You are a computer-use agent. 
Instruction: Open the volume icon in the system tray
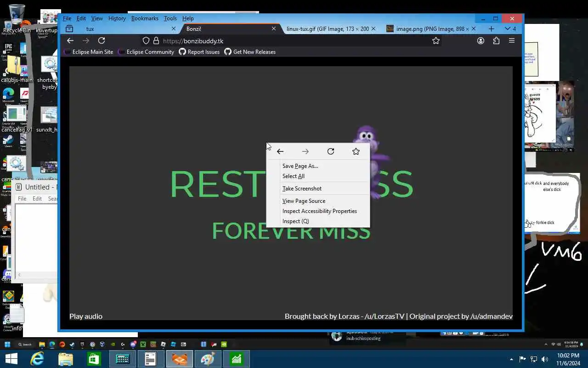point(545,359)
